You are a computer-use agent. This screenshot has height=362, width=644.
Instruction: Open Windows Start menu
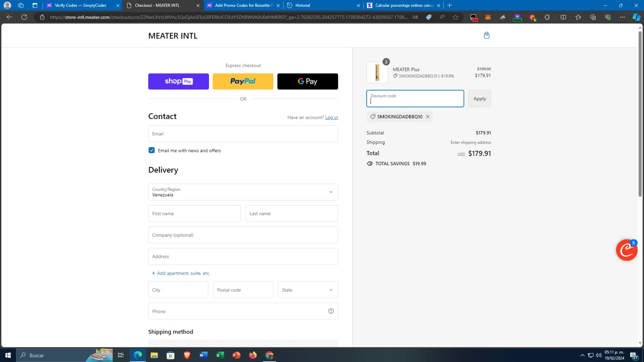(x=8, y=355)
